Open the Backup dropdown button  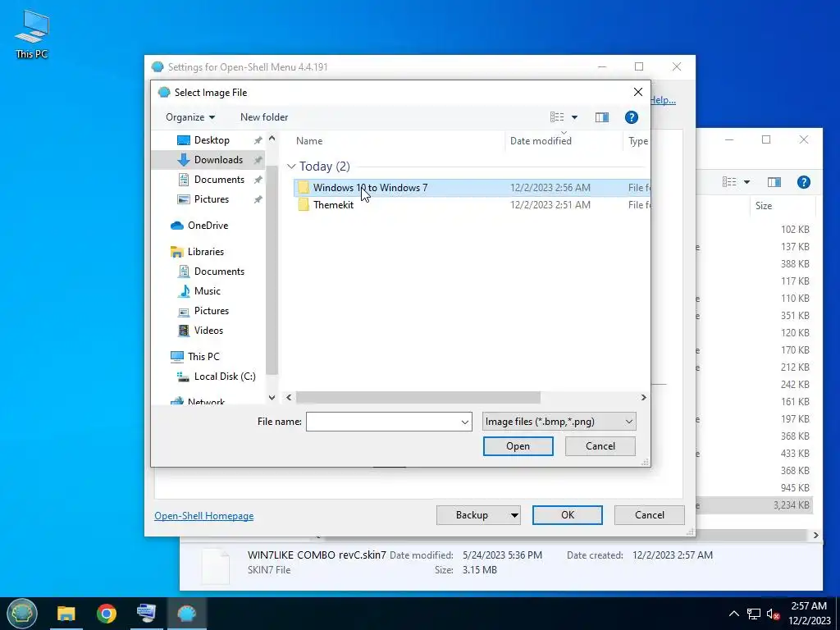(x=478, y=515)
